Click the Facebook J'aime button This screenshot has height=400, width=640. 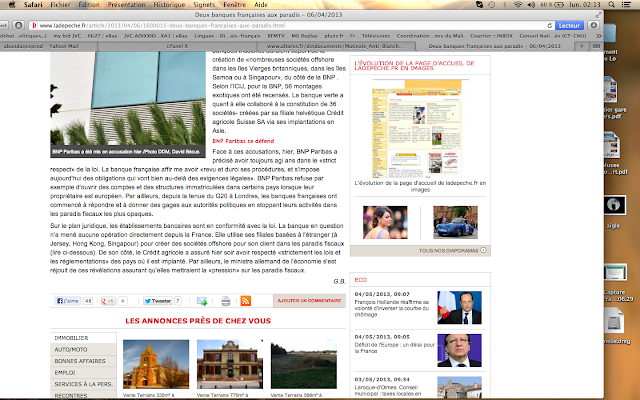68,301
